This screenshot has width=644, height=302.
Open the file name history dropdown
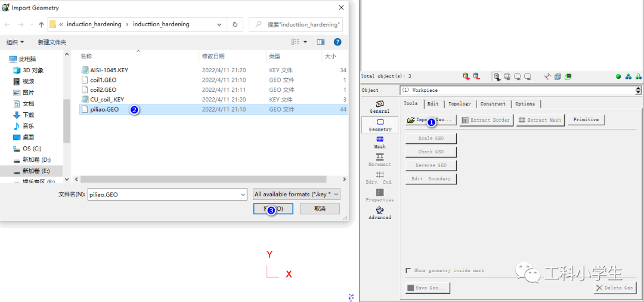244,195
